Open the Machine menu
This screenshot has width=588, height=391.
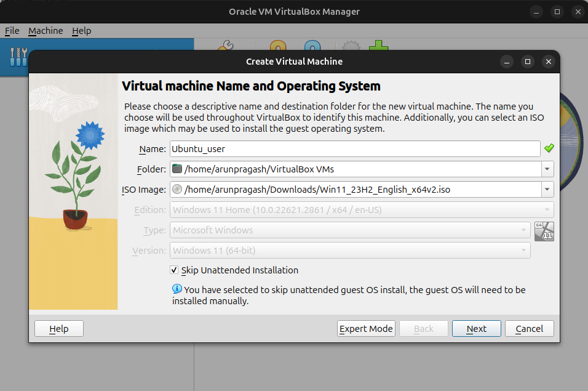pos(46,31)
